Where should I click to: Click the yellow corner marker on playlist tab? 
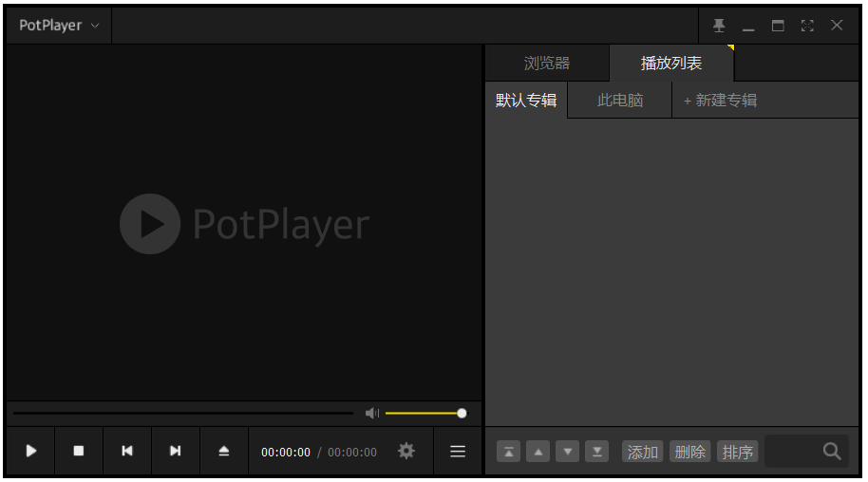click(x=730, y=47)
